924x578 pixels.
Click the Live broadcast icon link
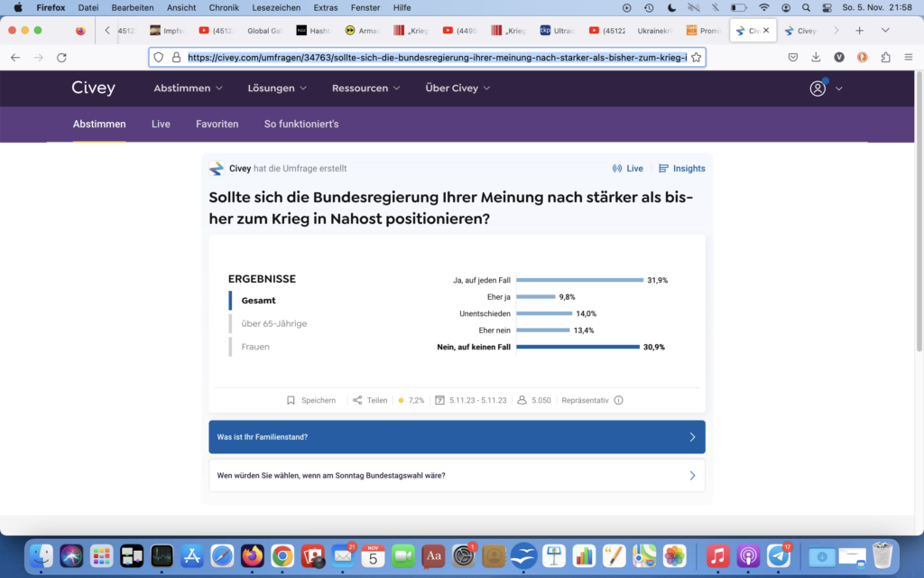tap(628, 168)
